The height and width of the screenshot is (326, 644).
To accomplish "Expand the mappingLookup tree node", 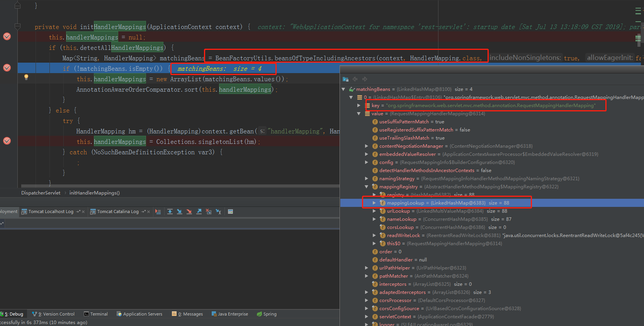I will click(x=374, y=203).
